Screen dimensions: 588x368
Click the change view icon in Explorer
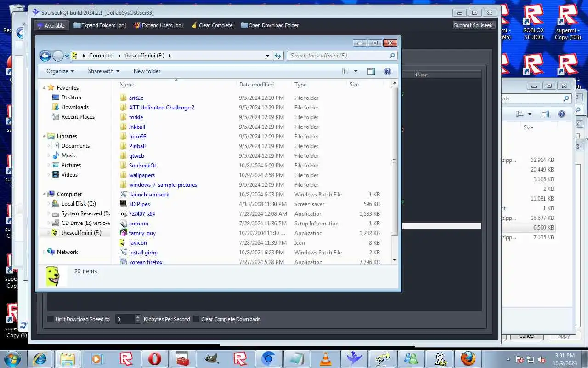tap(346, 71)
